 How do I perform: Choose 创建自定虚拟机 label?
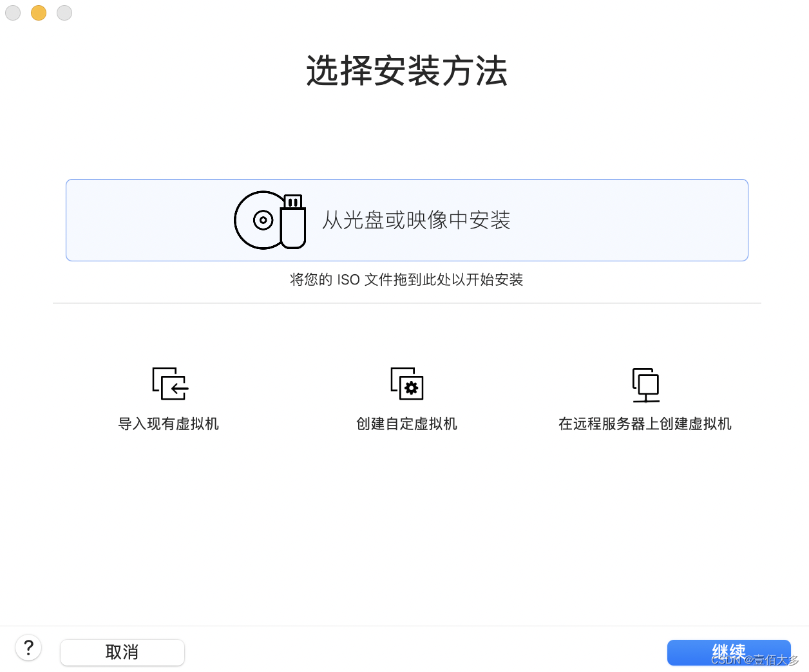click(x=407, y=424)
